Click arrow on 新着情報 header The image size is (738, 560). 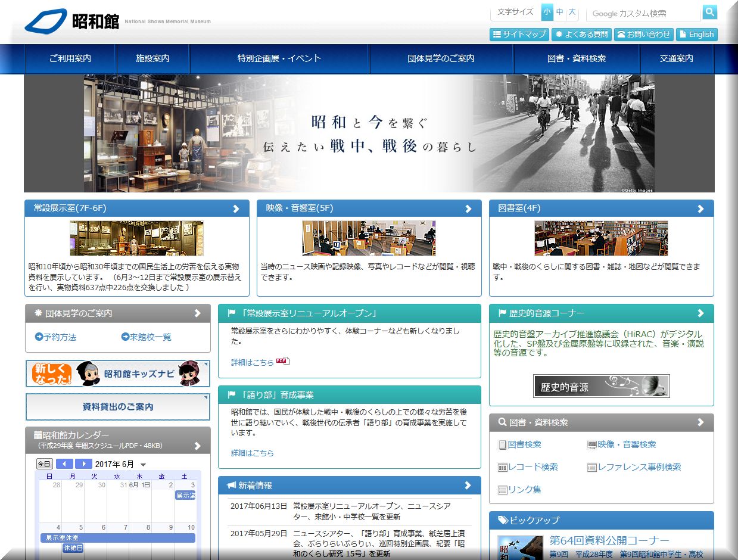pos(468,486)
